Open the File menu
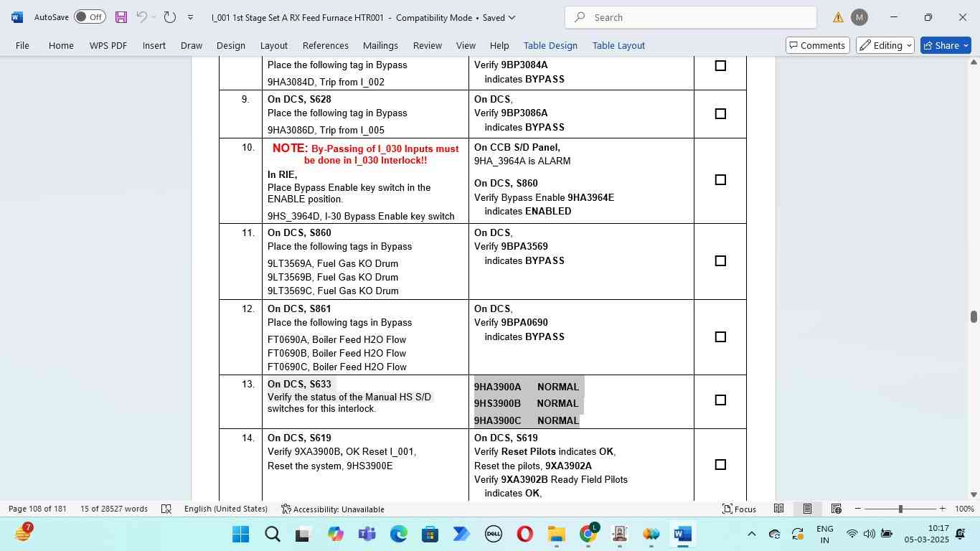 pyautogui.click(x=22, y=45)
